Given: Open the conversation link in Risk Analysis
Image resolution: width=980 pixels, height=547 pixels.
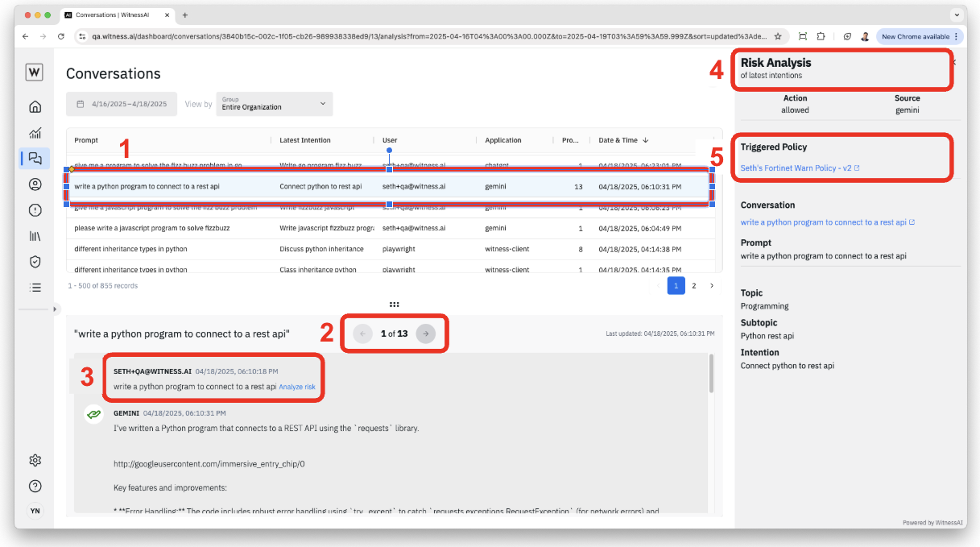Looking at the screenshot, I should (x=828, y=222).
